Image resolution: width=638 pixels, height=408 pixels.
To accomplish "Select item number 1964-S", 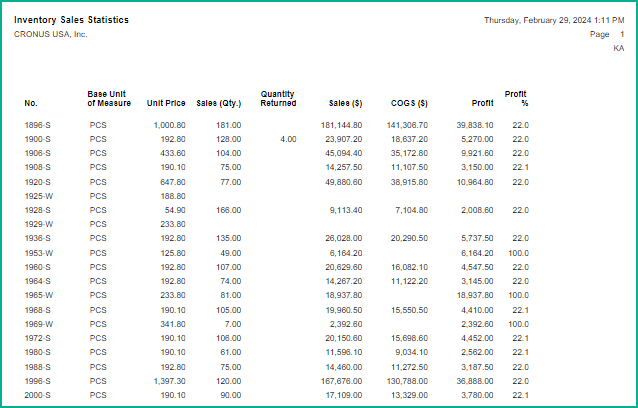I will point(37,281).
